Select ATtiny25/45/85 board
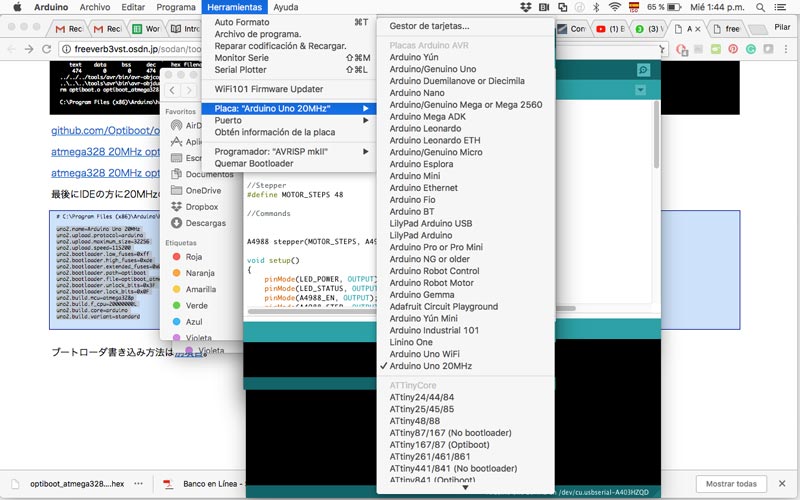This screenshot has height=500, width=800. 421,409
